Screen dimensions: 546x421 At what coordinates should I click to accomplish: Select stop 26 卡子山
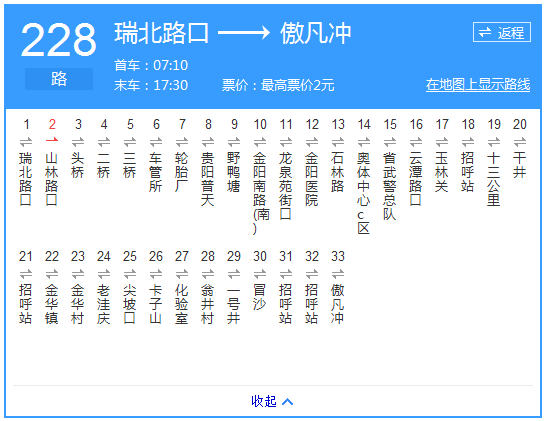(156, 304)
